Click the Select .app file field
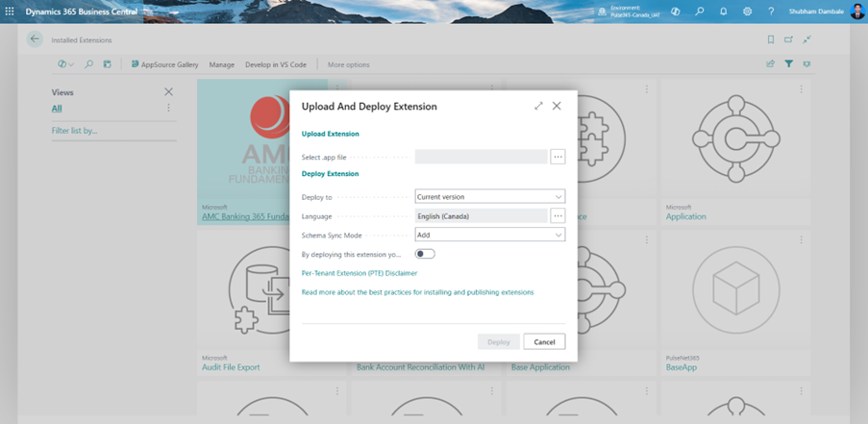The width and height of the screenshot is (868, 424). click(481, 157)
